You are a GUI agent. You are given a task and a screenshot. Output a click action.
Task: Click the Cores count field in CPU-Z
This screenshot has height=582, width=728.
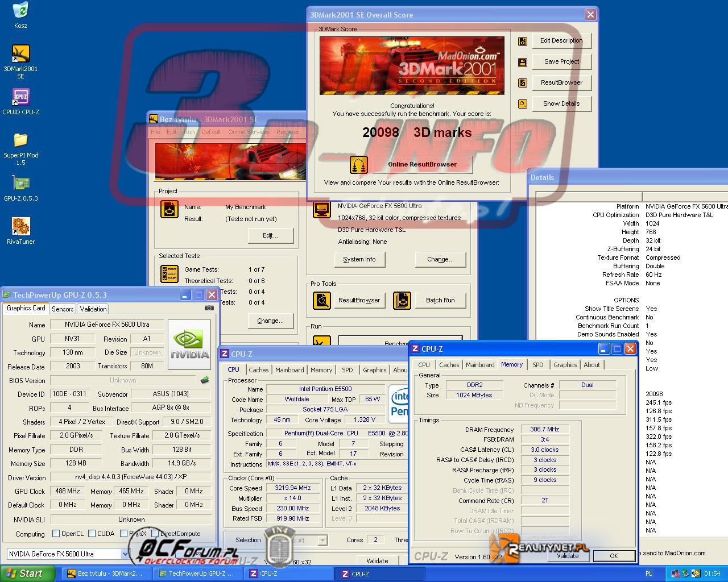[x=375, y=540]
